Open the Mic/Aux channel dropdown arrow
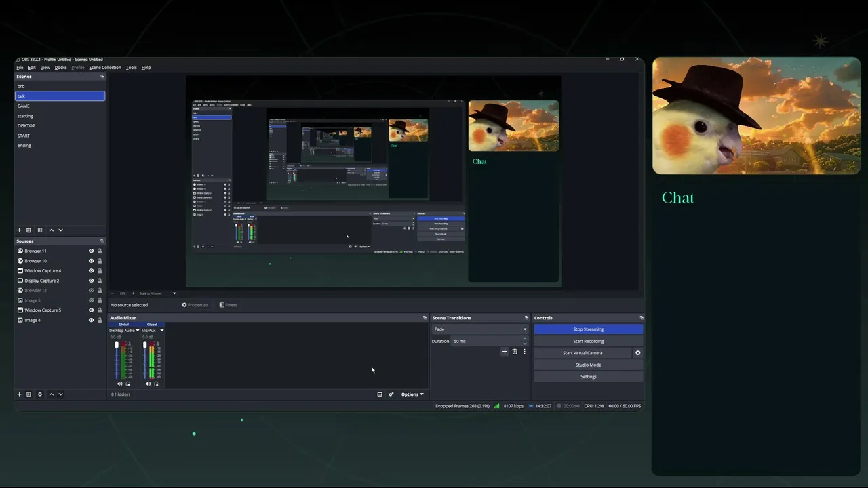Screen dimensions: 868x488 [161, 331]
